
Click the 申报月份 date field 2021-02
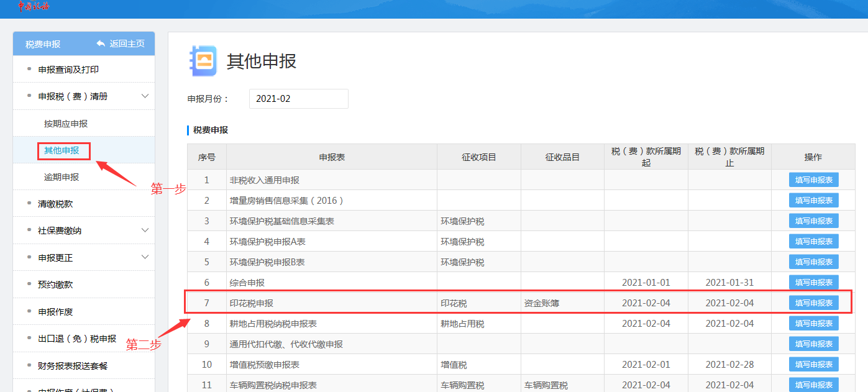(298, 99)
